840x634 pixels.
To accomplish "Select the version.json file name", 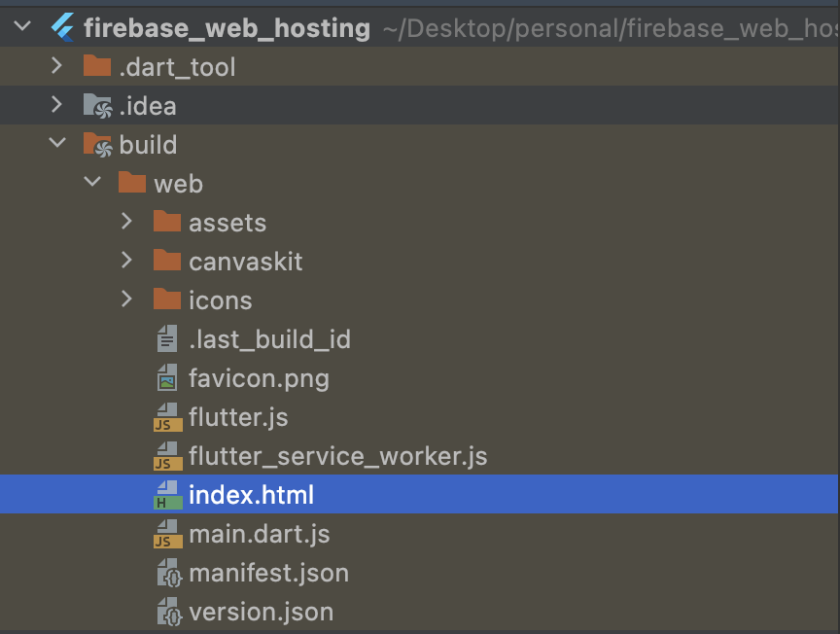I will click(262, 612).
